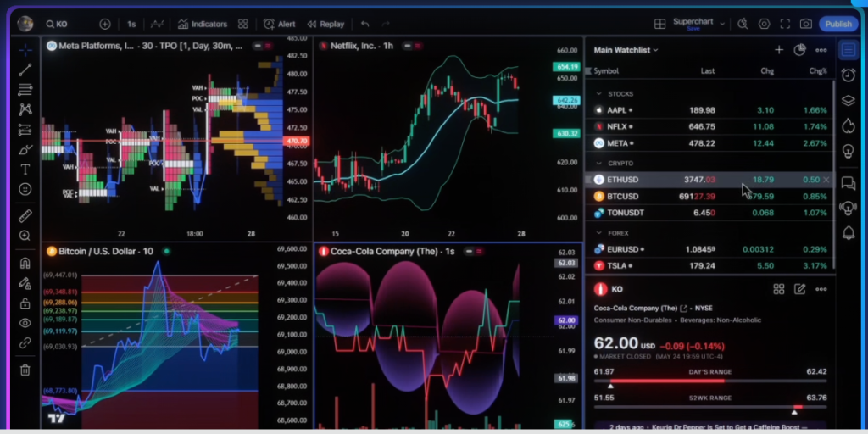This screenshot has height=434, width=868.
Task: Open the Indicators dialog
Action: point(203,25)
